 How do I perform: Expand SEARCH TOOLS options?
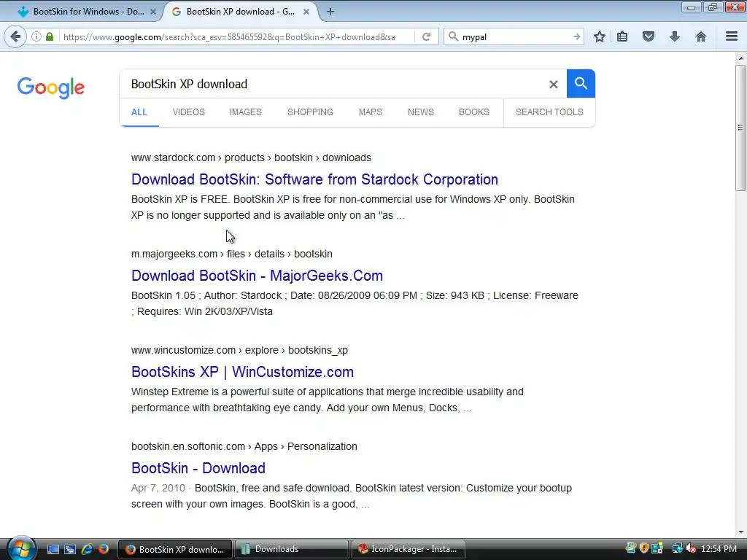pos(549,112)
